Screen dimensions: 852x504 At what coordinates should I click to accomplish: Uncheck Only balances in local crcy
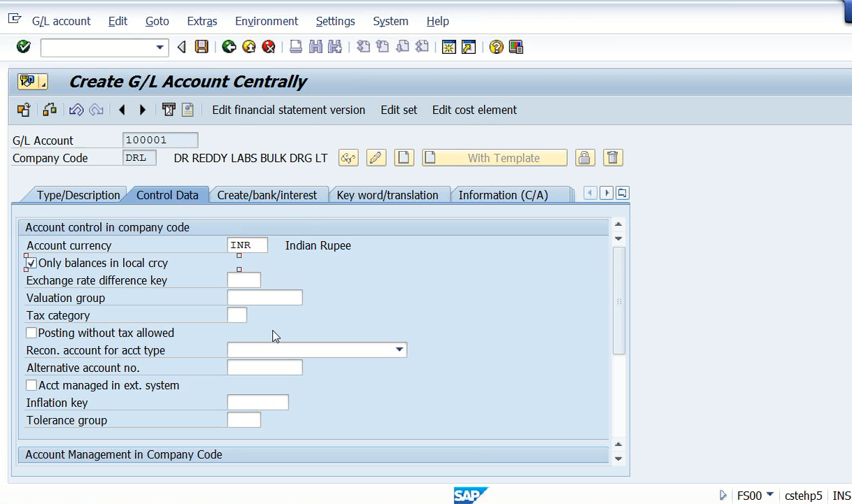click(31, 264)
